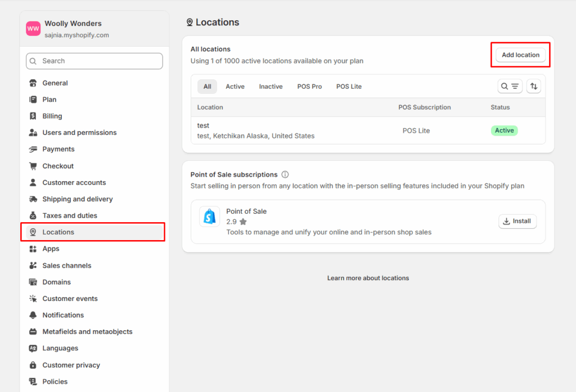
Task: Show the POS Lite filter tab
Action: coord(349,87)
